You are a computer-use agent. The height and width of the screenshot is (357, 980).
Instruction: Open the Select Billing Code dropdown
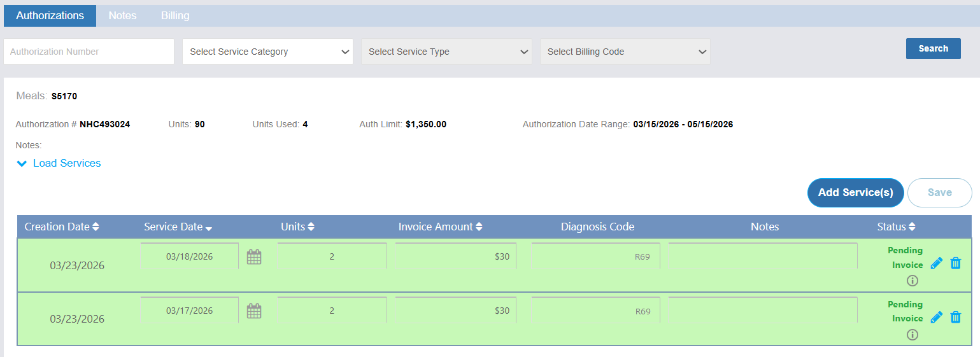(x=625, y=52)
